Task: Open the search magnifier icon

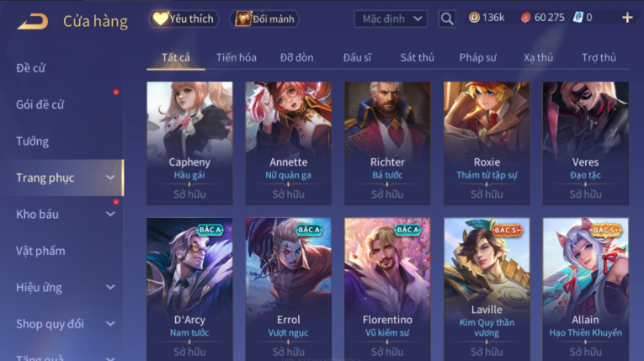Action: point(447,19)
